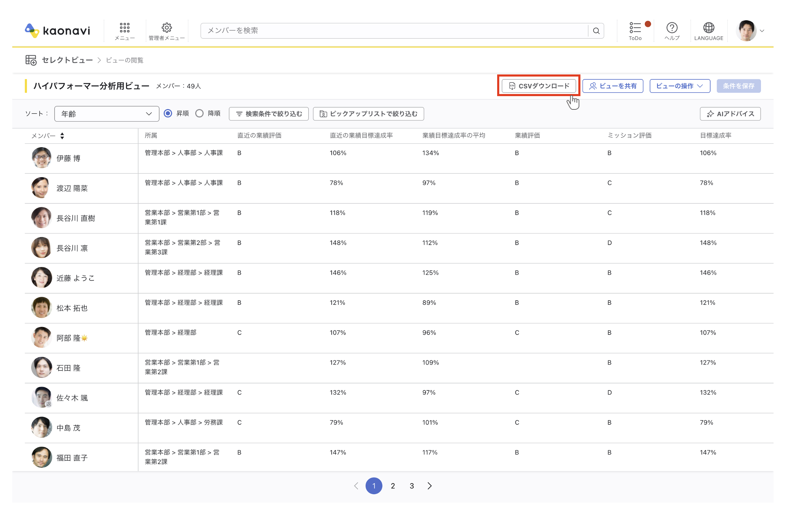
Task: Select the 昇順 radio button
Action: coord(168,114)
